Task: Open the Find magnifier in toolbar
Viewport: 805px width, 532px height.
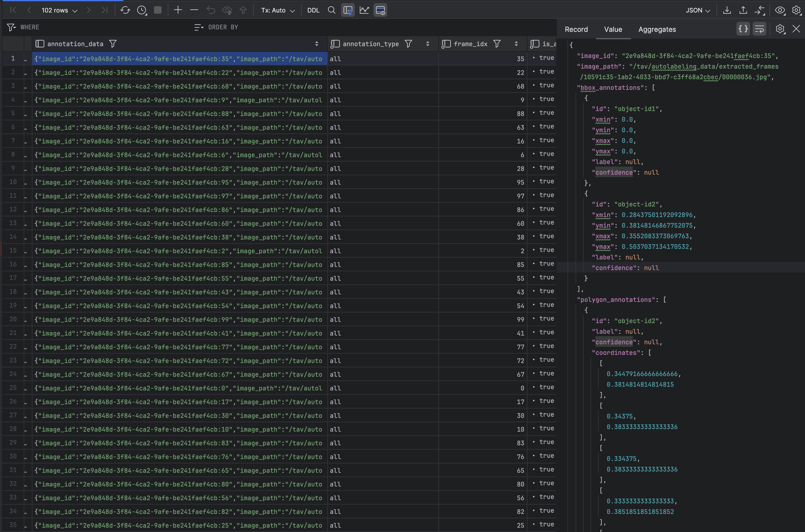Action: [x=331, y=10]
